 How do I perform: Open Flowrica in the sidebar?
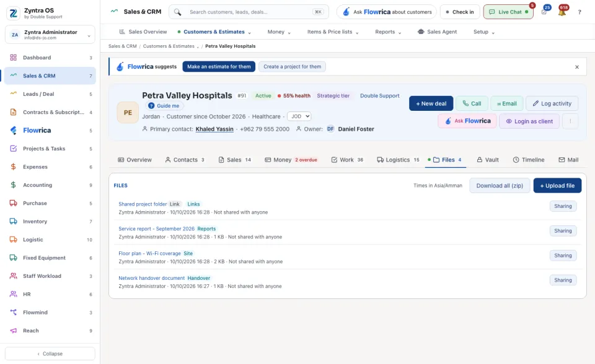(50, 131)
